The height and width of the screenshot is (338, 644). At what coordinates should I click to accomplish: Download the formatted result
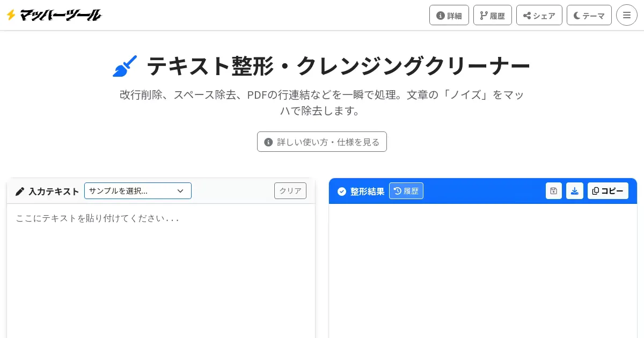[x=574, y=191]
